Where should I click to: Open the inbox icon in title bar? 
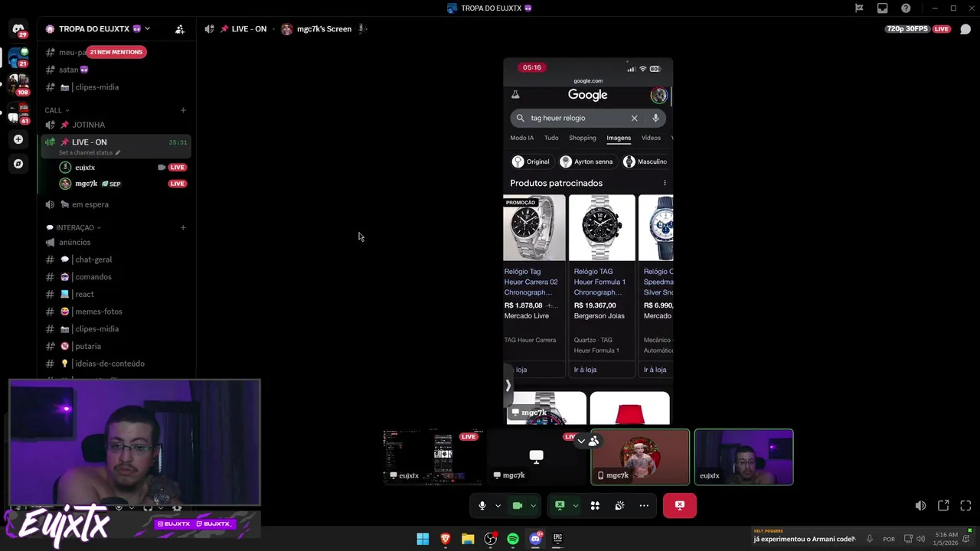tap(883, 8)
